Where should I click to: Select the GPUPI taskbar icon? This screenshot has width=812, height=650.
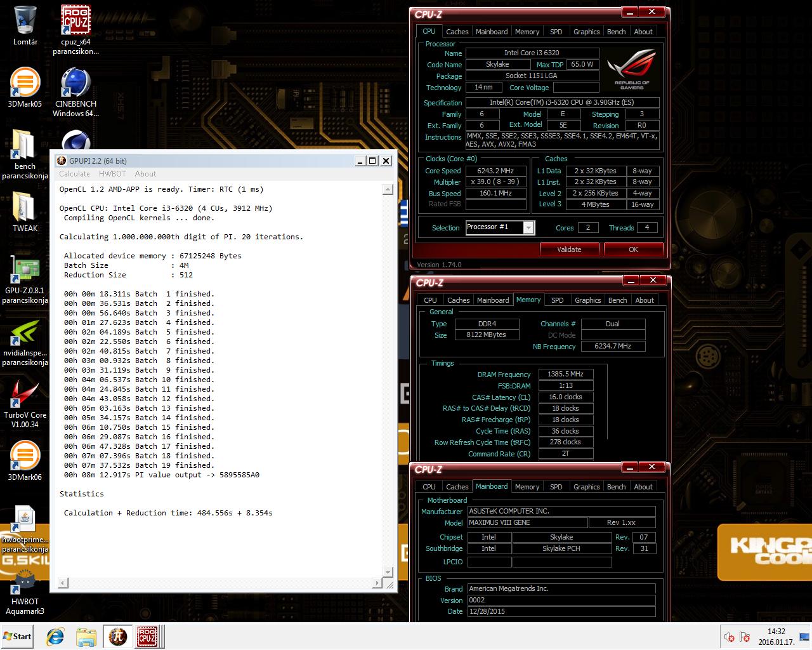(x=117, y=637)
